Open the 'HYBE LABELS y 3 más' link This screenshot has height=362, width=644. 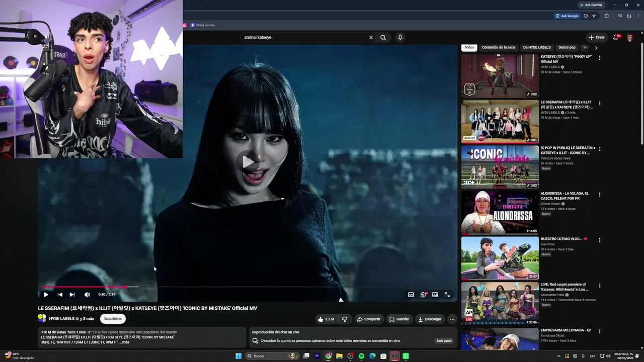[71, 319]
